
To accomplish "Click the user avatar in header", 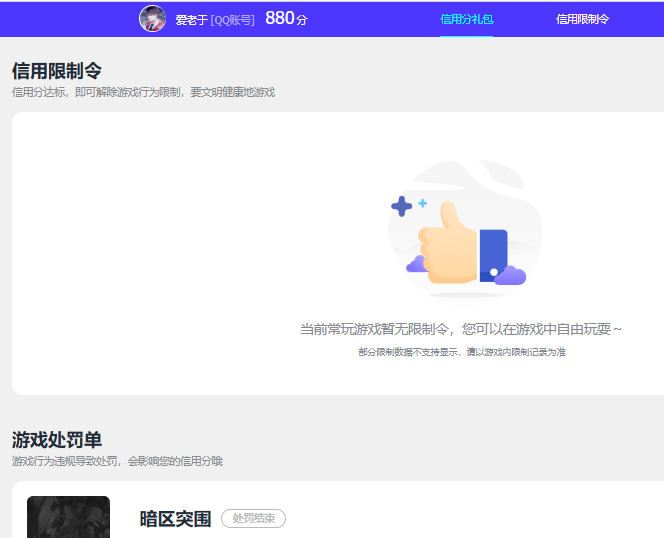I will click(x=152, y=19).
